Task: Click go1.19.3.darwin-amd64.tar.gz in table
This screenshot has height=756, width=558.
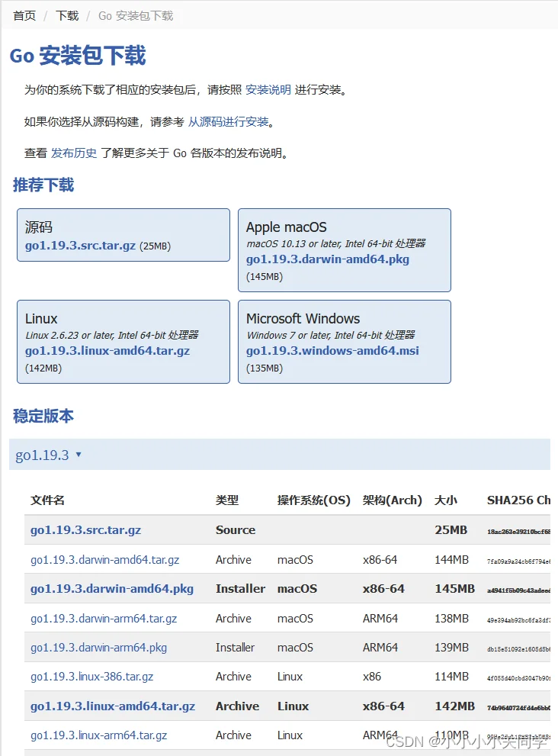Action: (x=105, y=560)
